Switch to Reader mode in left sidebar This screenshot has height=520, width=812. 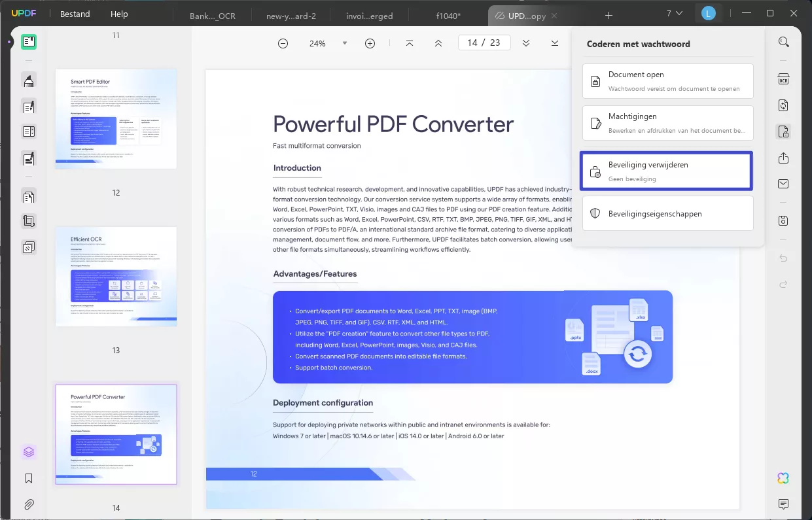tap(29, 43)
